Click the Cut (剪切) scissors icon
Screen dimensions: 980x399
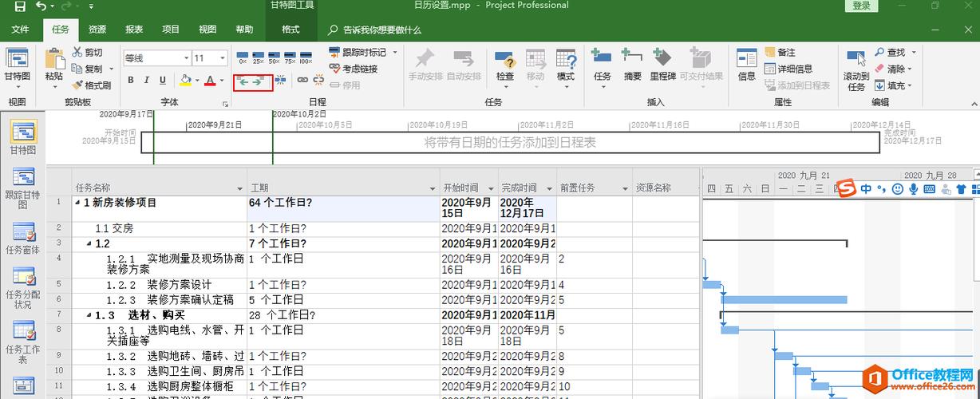click(x=77, y=53)
